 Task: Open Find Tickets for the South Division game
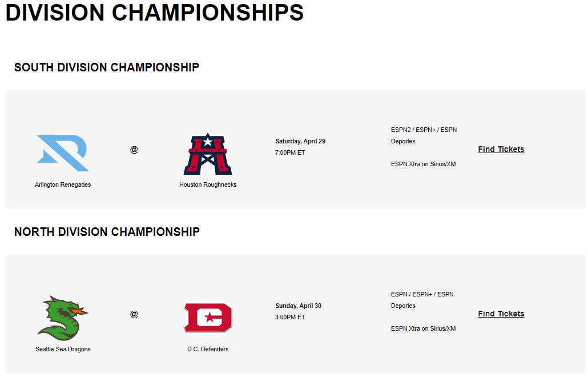tap(501, 149)
